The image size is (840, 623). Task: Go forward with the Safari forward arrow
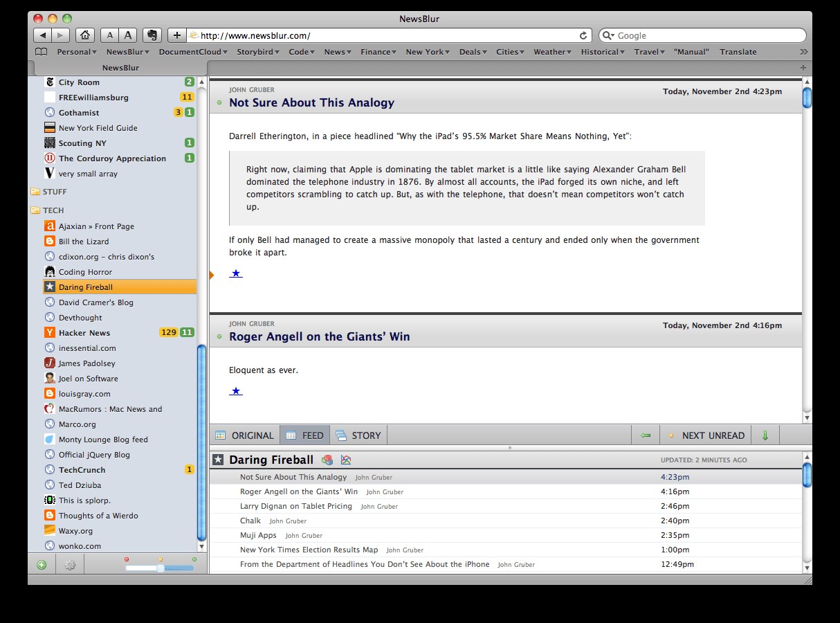[x=61, y=35]
